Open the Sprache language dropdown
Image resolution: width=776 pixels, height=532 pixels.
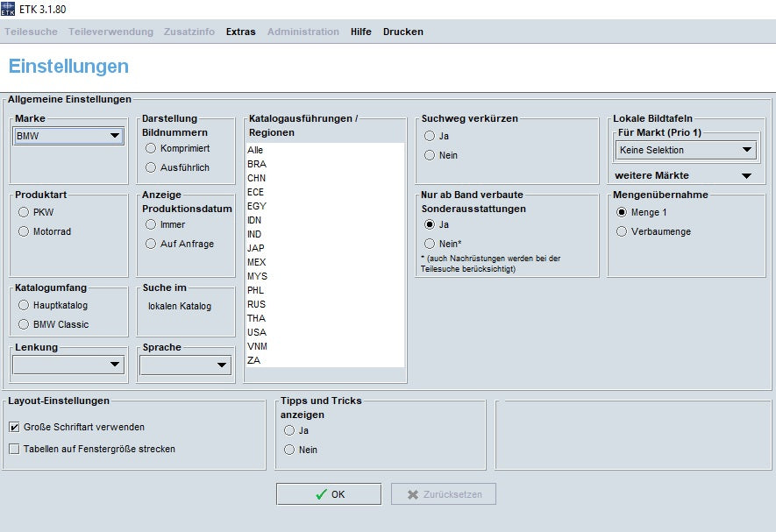[185, 365]
